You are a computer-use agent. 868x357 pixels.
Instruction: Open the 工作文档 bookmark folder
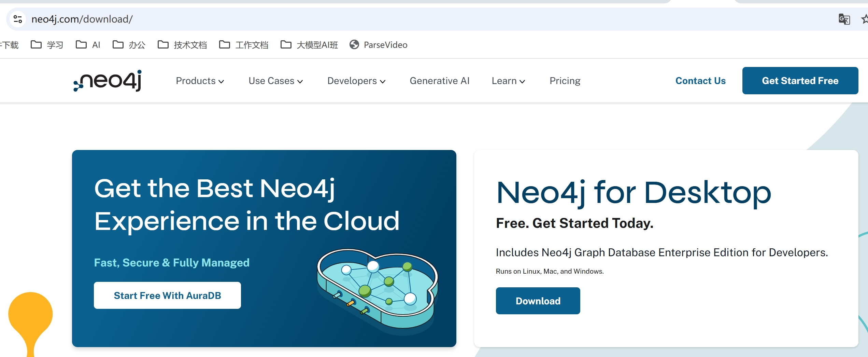[244, 45]
